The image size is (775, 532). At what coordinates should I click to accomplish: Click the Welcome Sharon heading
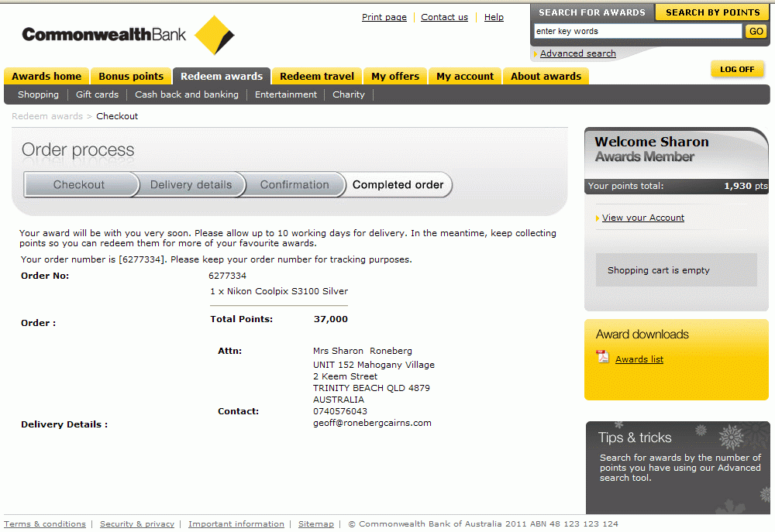(652, 142)
